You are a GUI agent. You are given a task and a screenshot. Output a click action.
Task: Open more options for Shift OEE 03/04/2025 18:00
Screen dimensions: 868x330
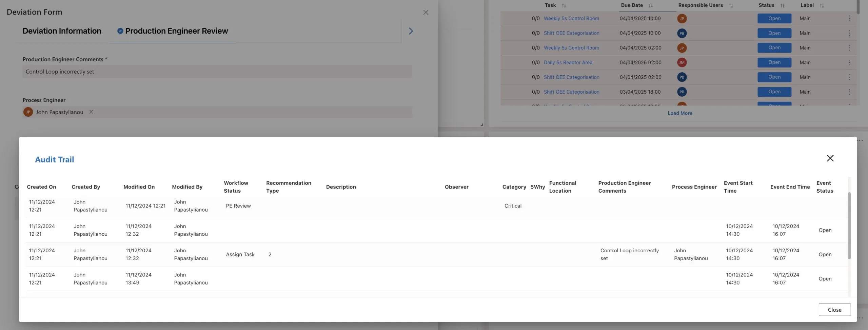point(849,92)
